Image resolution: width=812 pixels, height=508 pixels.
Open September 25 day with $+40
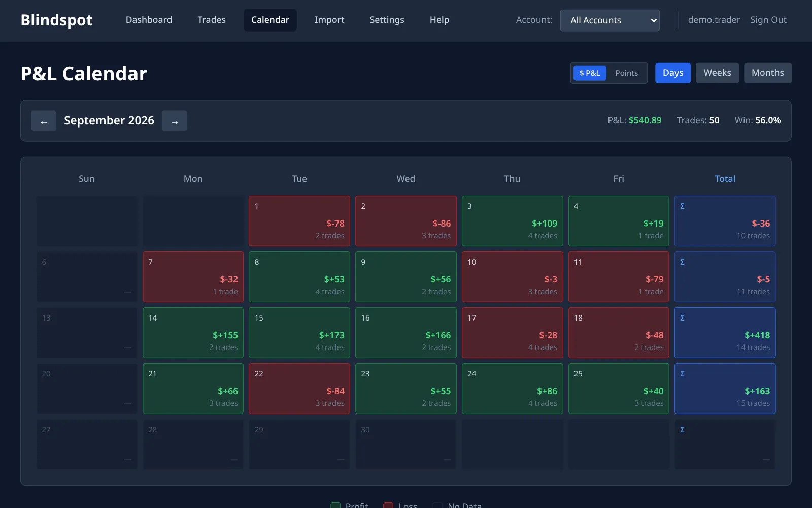click(619, 389)
